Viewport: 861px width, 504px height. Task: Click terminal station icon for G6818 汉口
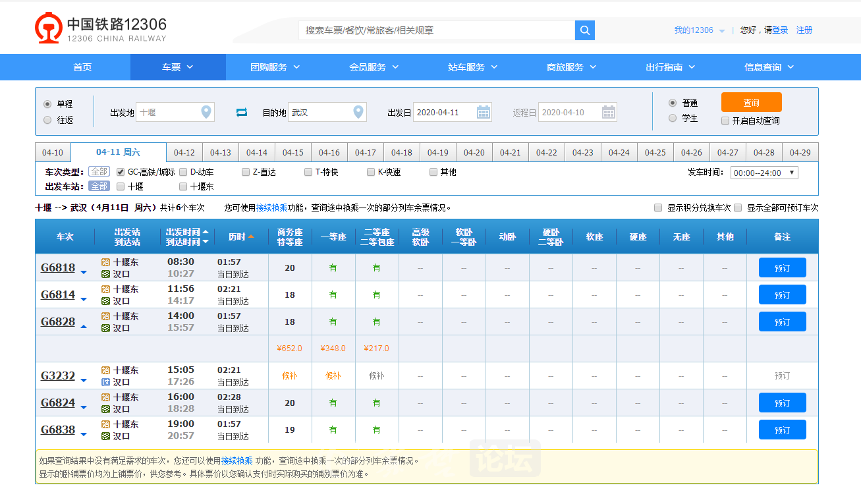pos(105,273)
